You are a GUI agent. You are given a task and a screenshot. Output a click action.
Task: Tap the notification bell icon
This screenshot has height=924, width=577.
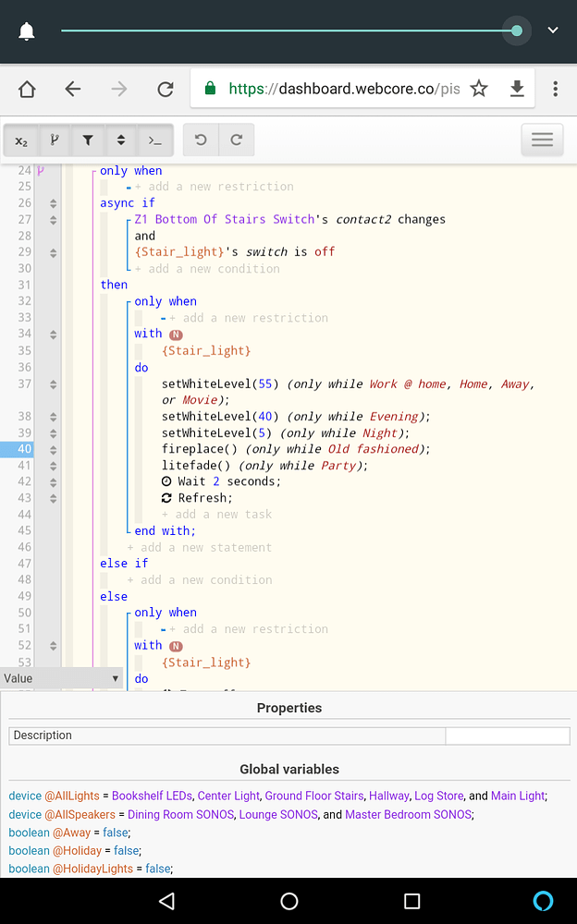[x=27, y=30]
